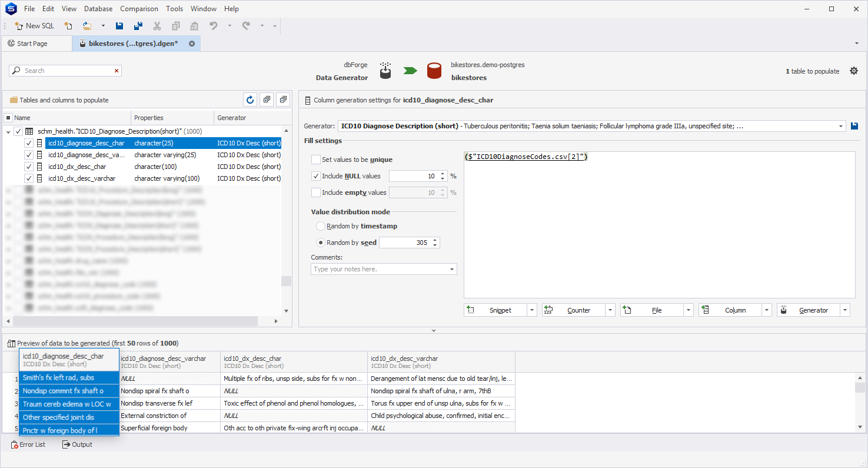Click the Cut scissors icon

pyautogui.click(x=157, y=26)
